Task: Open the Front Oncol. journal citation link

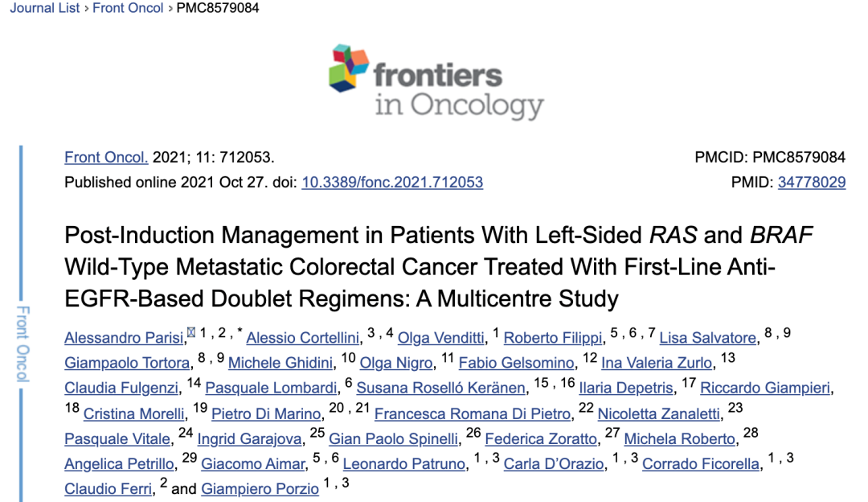Action: [106, 158]
